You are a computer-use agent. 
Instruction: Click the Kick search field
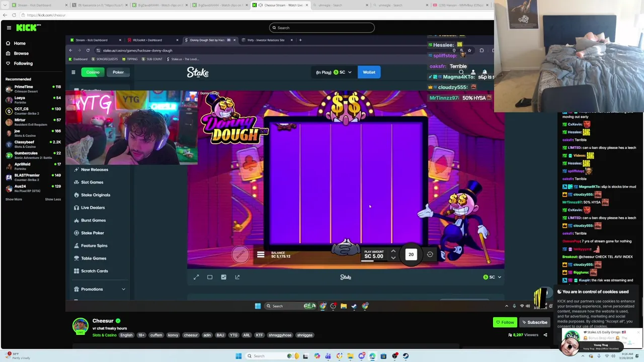click(322, 28)
